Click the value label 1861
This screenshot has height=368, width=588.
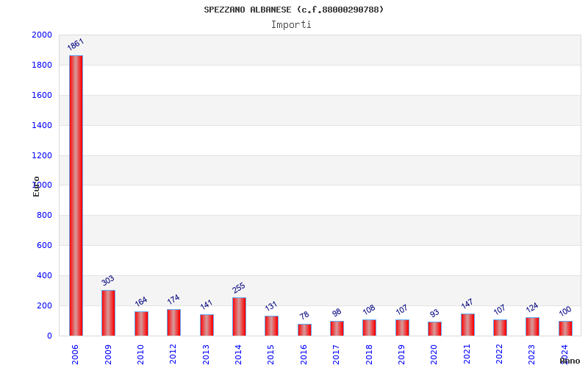coord(76,44)
